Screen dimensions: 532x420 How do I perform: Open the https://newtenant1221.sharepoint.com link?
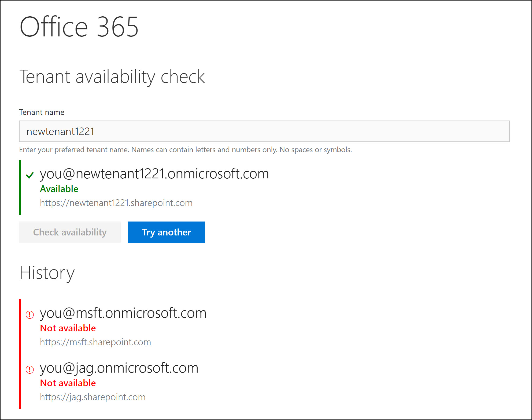click(116, 203)
